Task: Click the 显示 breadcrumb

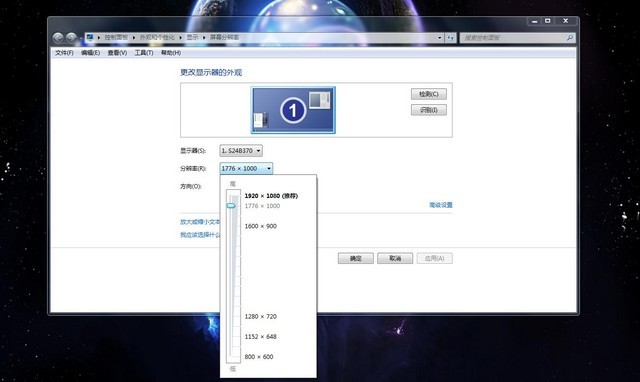Action: [192, 37]
